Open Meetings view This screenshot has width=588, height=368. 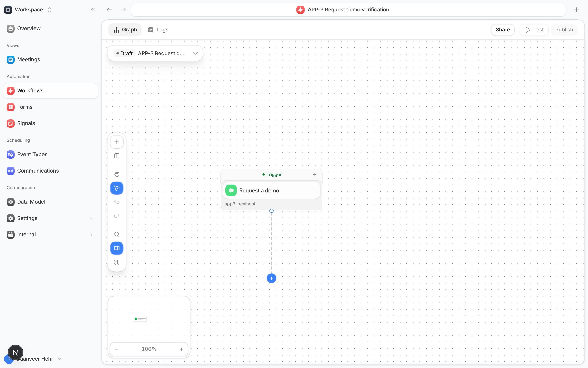coord(51,60)
